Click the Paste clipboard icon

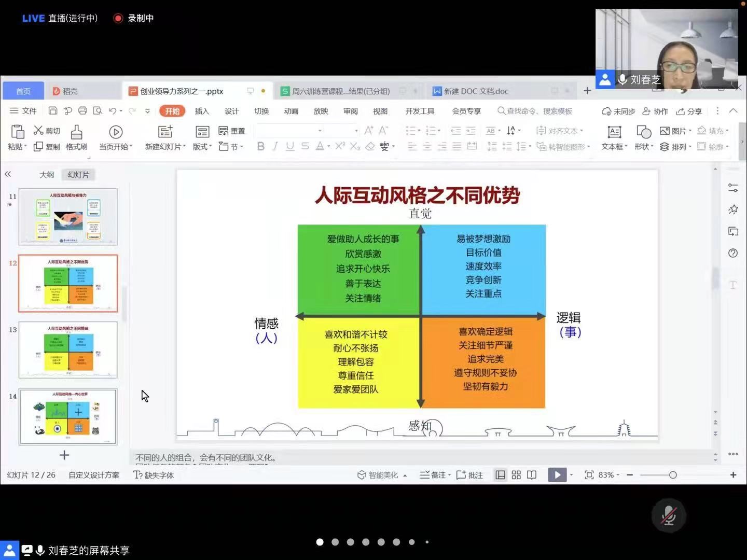point(17,132)
